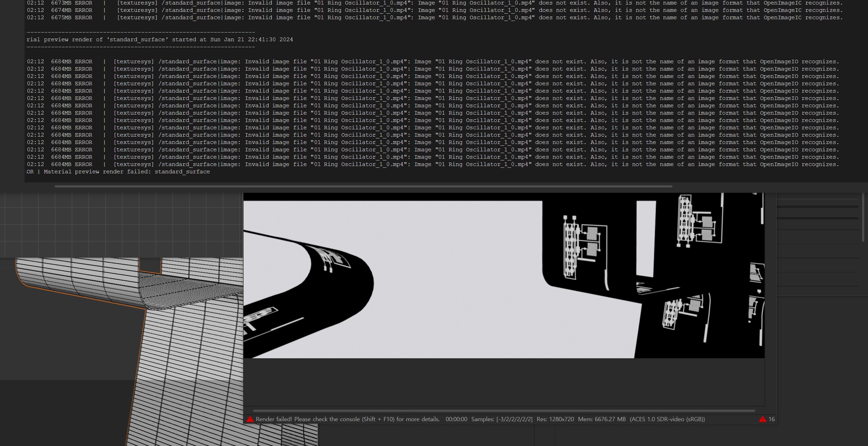This screenshot has width=868, height=446.
Task: Click the 'Samples: [-3/2/2/2/2/2]' status entry
Action: tap(502, 419)
